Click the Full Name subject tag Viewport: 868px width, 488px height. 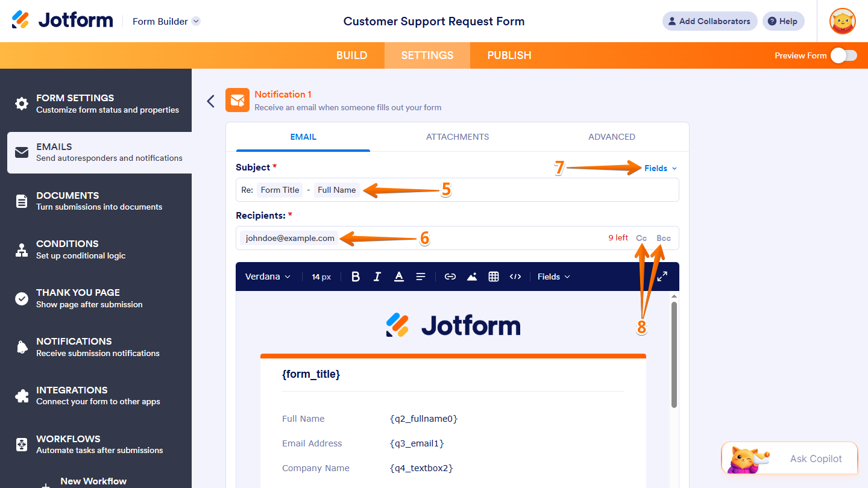[336, 190]
